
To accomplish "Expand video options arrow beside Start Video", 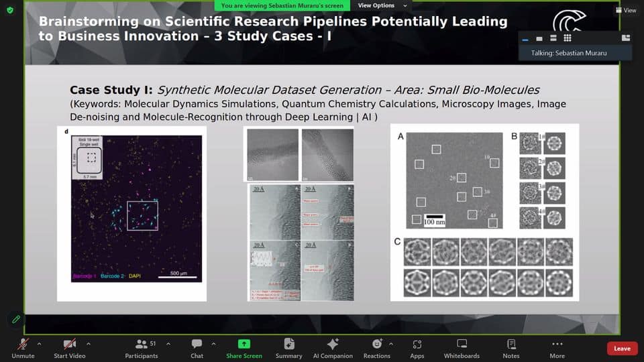I will 89,344.
